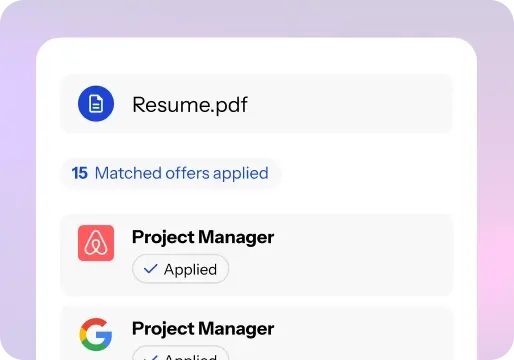Click the blue document file icon
The width and height of the screenshot is (514, 360).
pyautogui.click(x=96, y=104)
